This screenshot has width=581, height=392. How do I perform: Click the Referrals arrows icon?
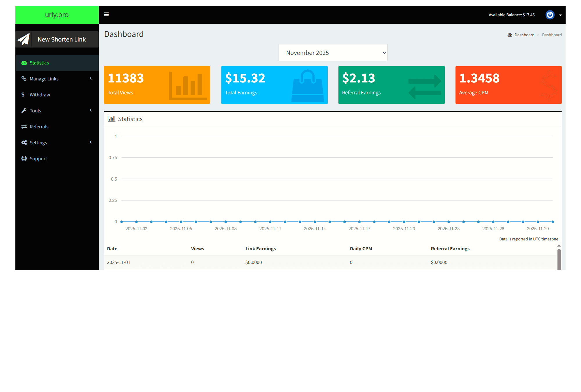point(24,126)
